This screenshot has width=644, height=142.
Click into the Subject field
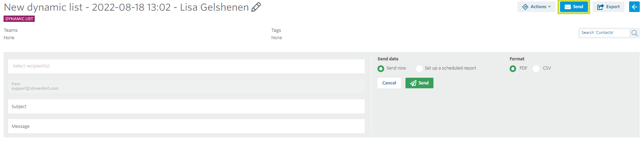pyautogui.click(x=186, y=106)
